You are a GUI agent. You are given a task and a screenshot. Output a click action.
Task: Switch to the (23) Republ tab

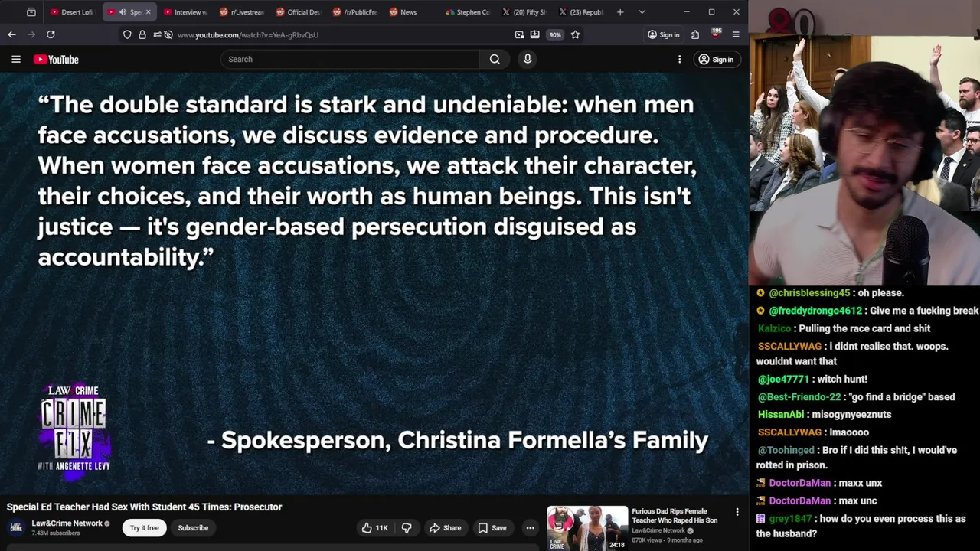click(581, 12)
